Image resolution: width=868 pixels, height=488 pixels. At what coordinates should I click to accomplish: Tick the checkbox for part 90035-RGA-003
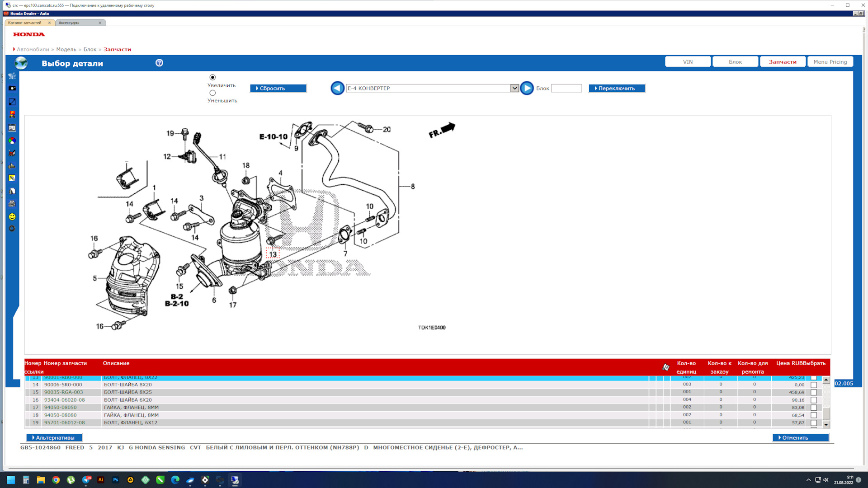(814, 393)
